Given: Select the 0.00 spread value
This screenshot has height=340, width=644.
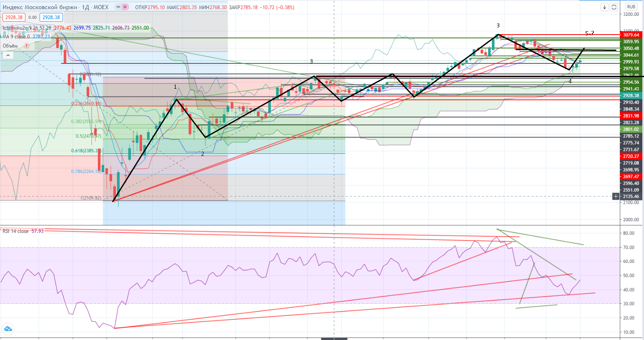Looking at the screenshot, I should click(33, 17).
